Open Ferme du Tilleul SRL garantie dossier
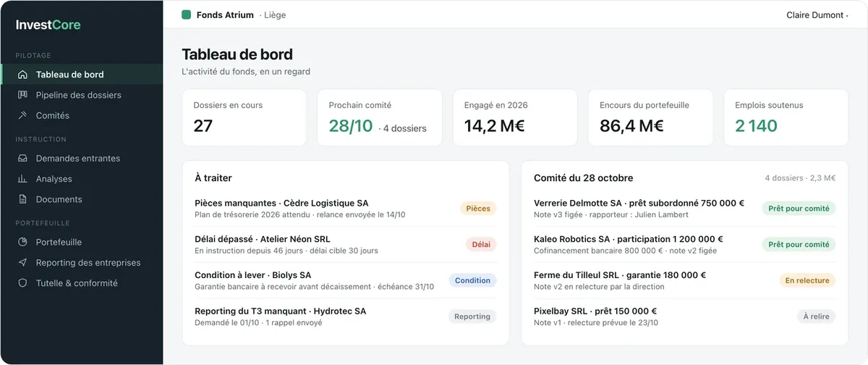 684,280
